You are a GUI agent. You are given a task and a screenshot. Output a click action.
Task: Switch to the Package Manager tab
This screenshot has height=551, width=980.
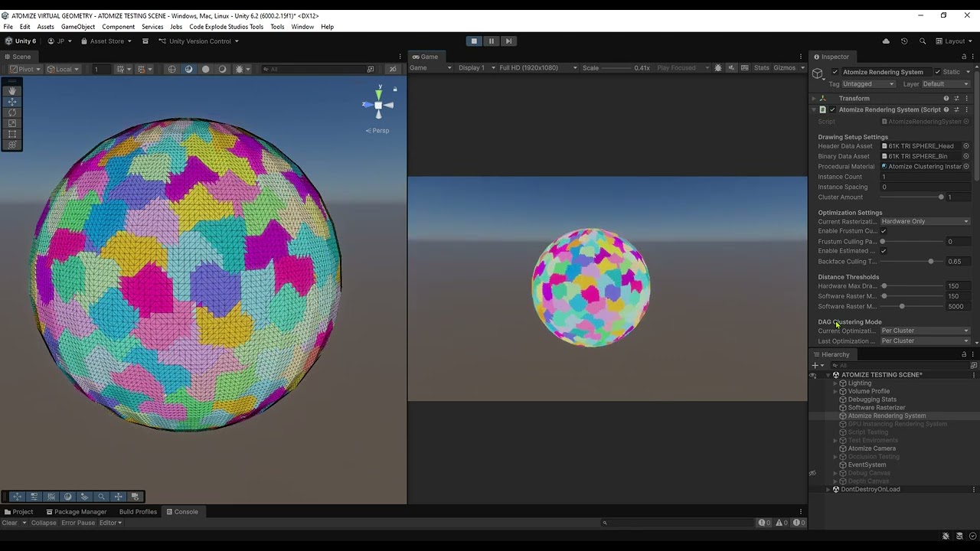(x=76, y=512)
